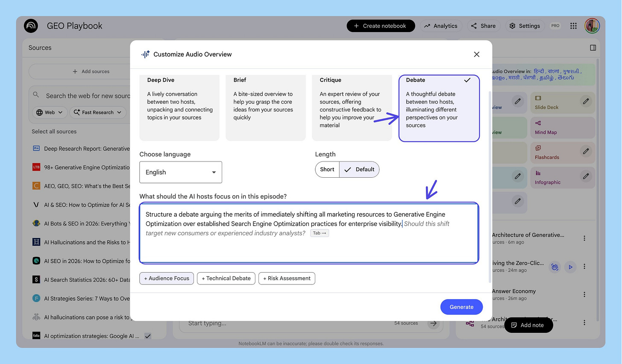Click Create notebook button
The image size is (622, 364).
(x=381, y=26)
